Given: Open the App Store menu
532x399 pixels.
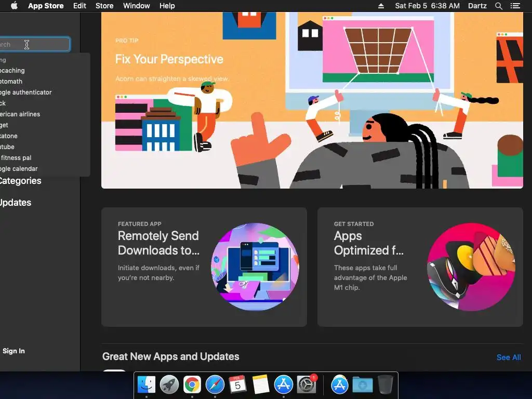Looking at the screenshot, I should [x=46, y=6].
